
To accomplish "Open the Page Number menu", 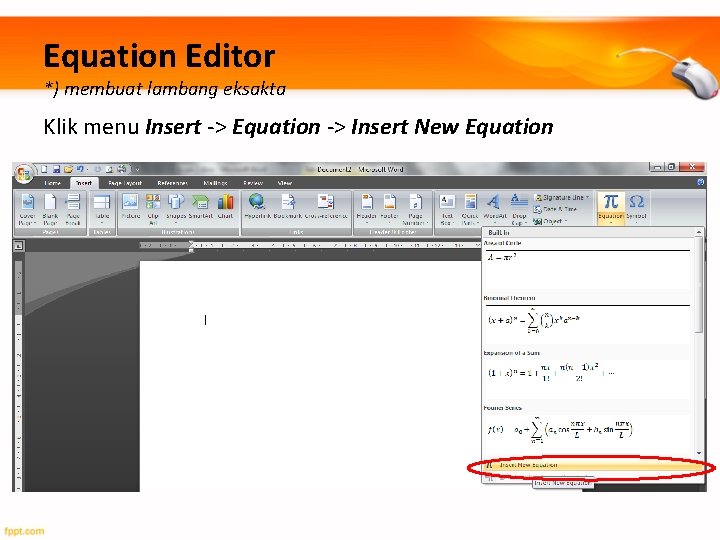I will tap(415, 209).
